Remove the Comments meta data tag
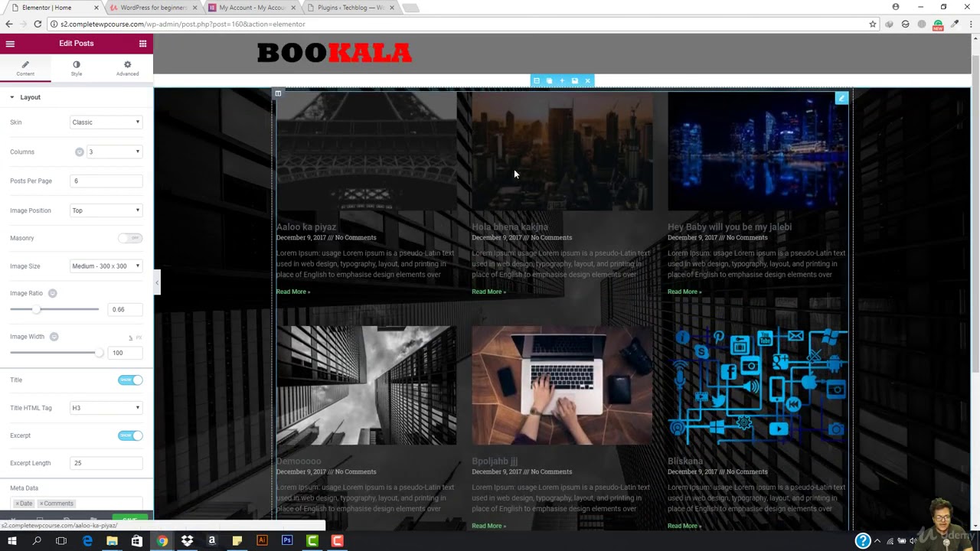980x551 pixels. pos(41,504)
